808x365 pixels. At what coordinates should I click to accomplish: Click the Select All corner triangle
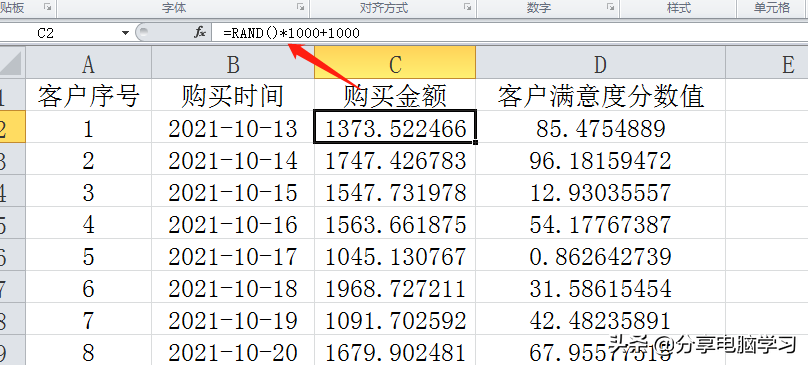point(11,64)
